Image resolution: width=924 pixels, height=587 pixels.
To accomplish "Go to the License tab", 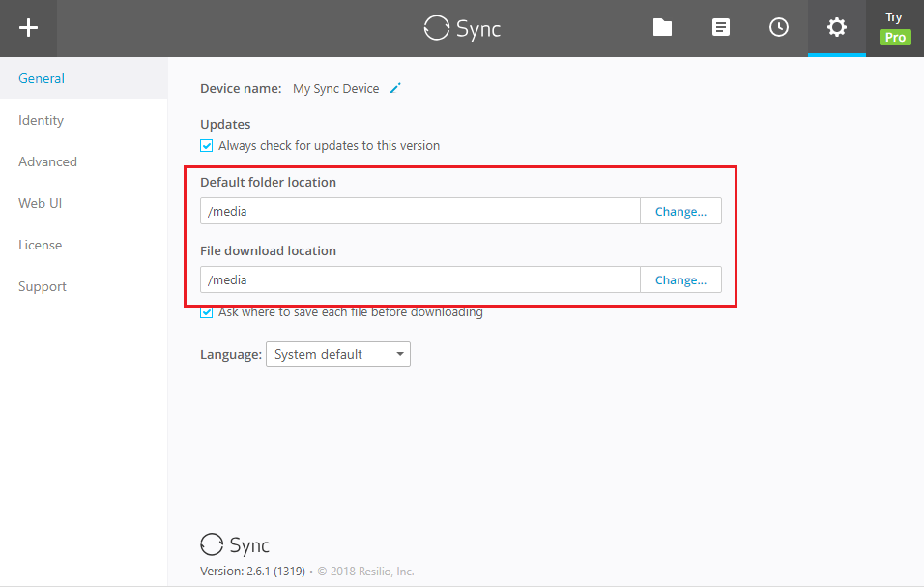I will [40, 245].
